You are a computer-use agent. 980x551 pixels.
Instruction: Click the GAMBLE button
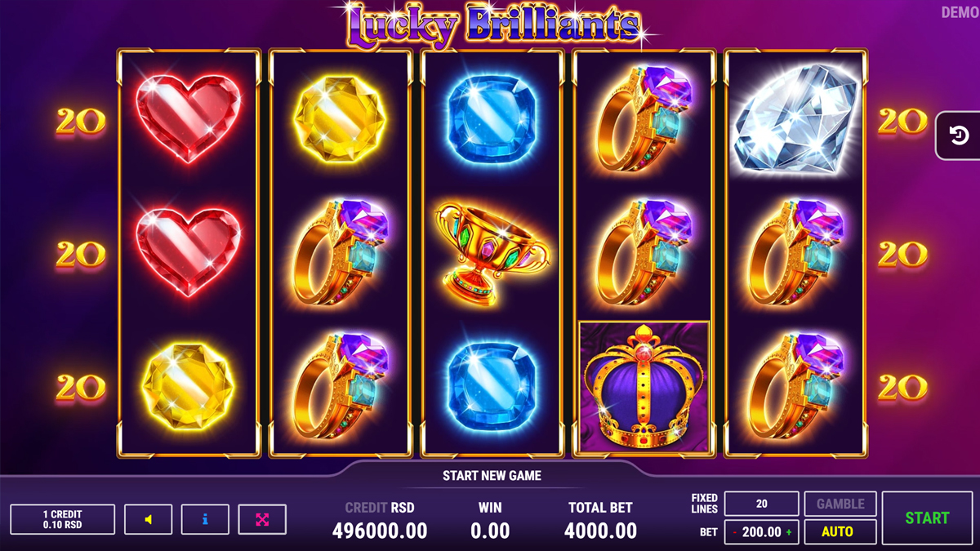point(840,504)
